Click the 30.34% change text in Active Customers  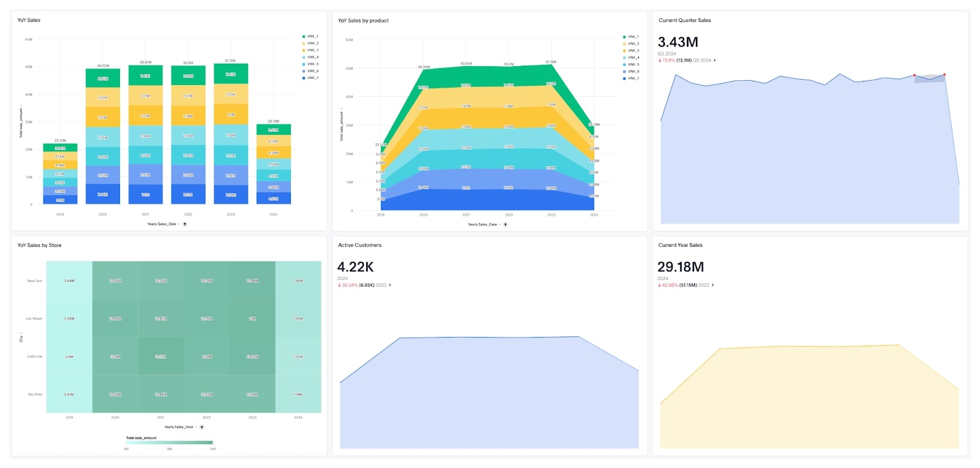click(x=350, y=285)
